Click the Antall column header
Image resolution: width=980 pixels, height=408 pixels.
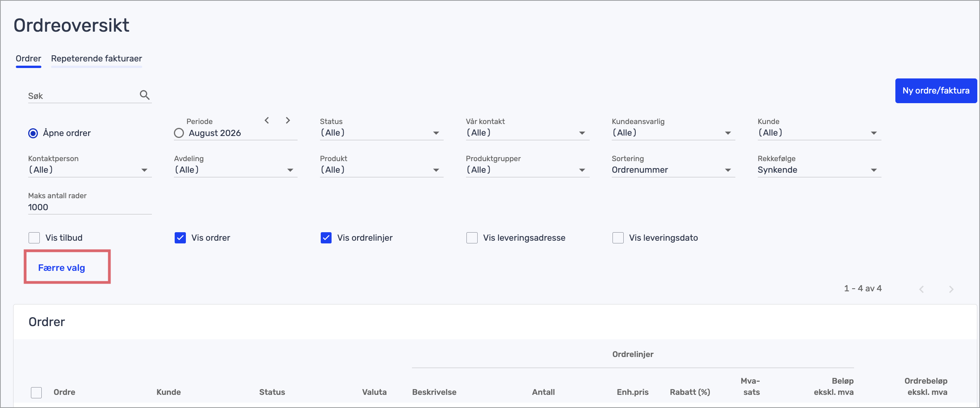543,392
